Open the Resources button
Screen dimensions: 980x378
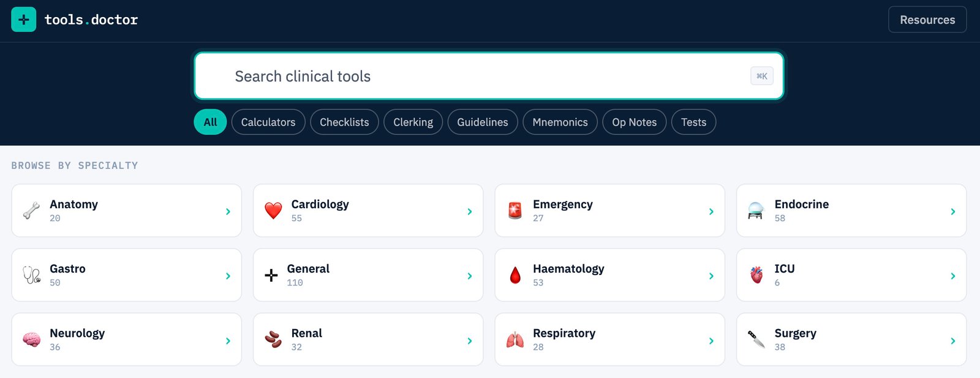click(x=927, y=20)
